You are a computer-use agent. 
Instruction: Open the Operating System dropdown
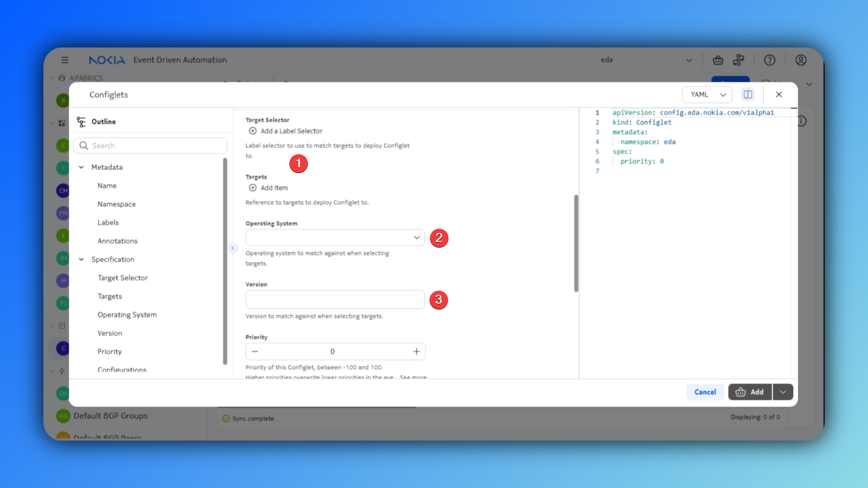(335, 238)
